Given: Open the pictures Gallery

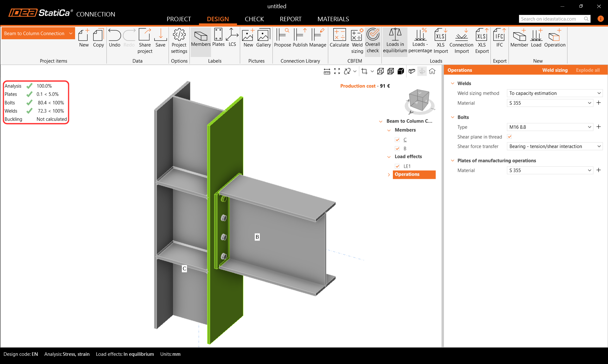Looking at the screenshot, I should (x=263, y=38).
